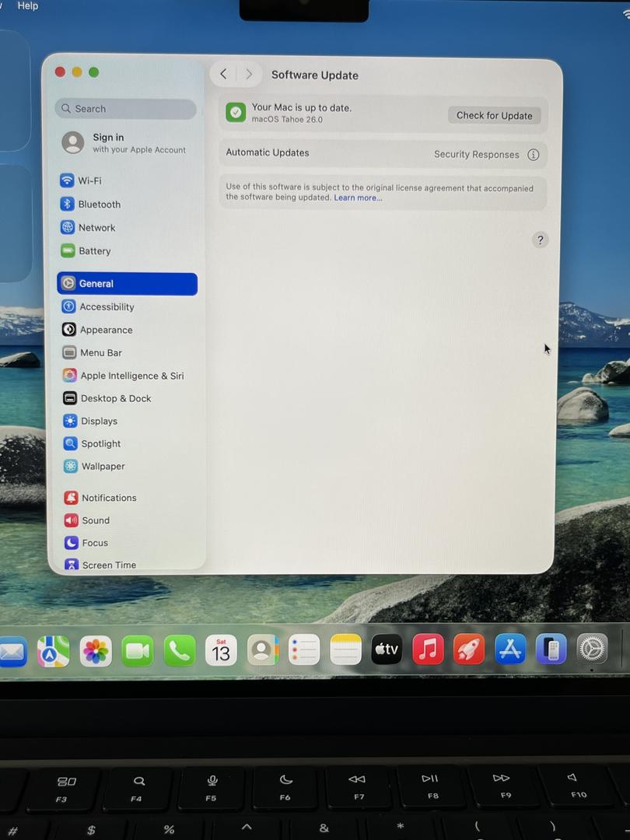The height and width of the screenshot is (840, 630).
Task: Open Notes from the Dock
Action: point(345,649)
